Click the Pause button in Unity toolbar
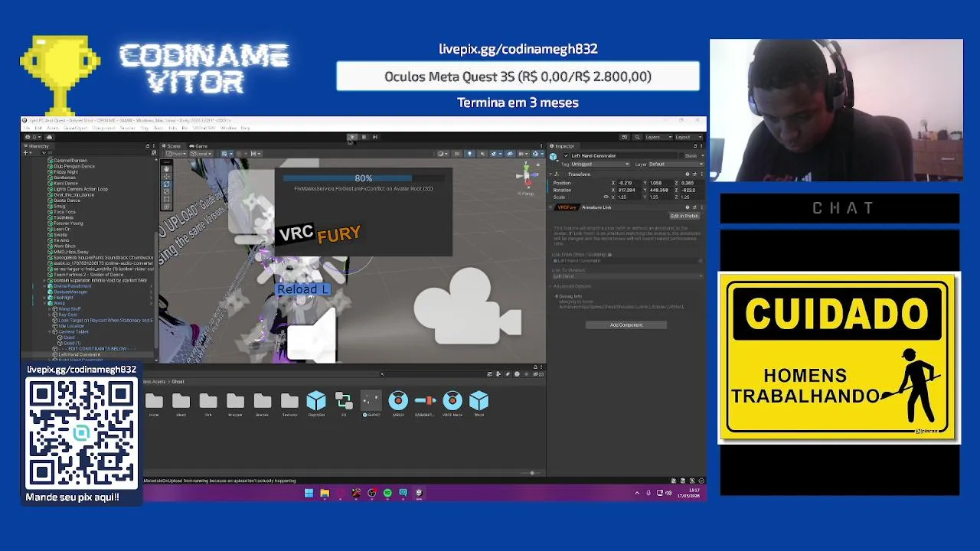 tap(364, 137)
